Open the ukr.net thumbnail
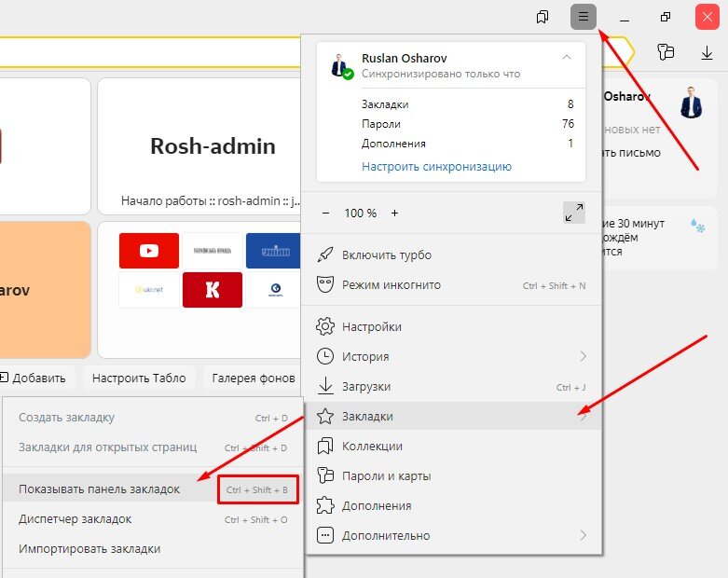 [x=149, y=290]
